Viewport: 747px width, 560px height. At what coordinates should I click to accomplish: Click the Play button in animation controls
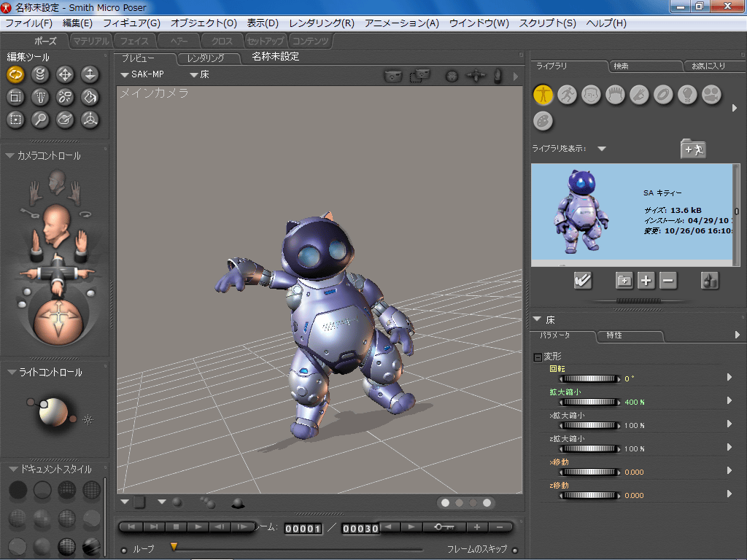click(198, 527)
